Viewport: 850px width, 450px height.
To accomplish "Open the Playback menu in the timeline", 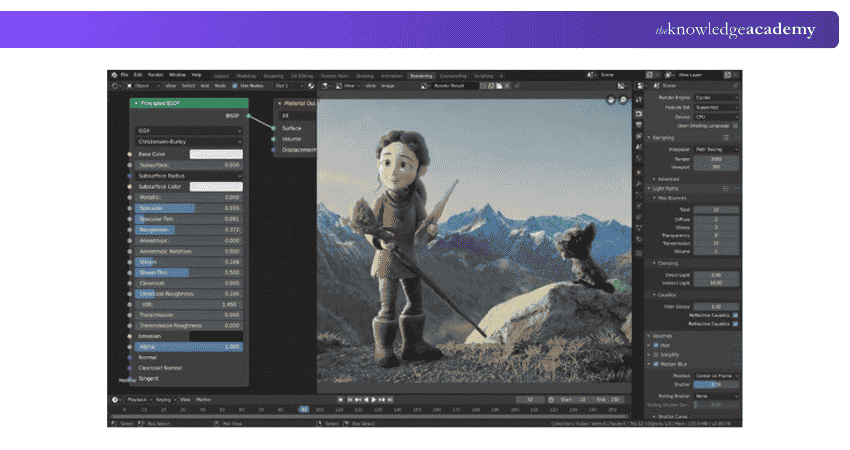I will [137, 400].
